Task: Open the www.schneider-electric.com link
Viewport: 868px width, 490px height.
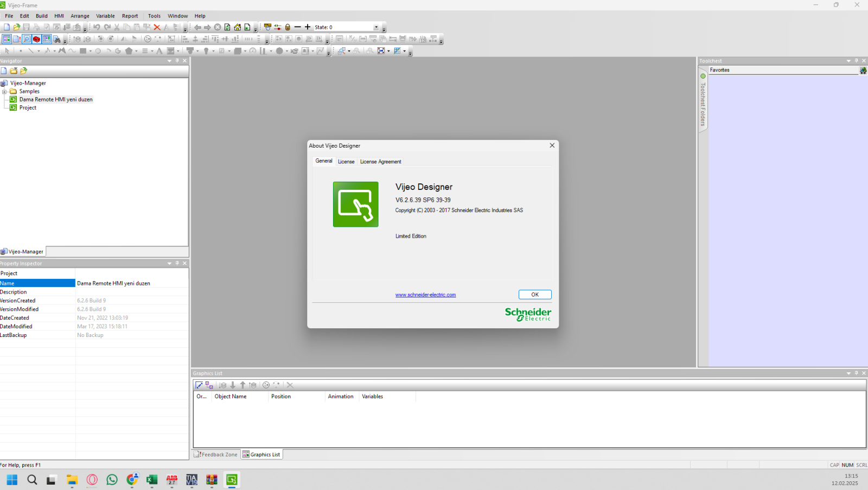Action: point(426,295)
